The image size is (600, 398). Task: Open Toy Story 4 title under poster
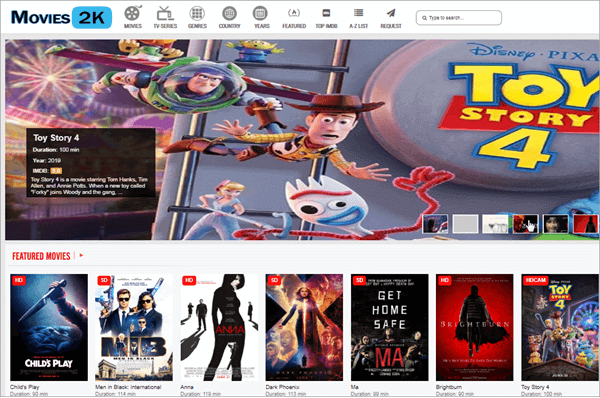click(x=535, y=387)
